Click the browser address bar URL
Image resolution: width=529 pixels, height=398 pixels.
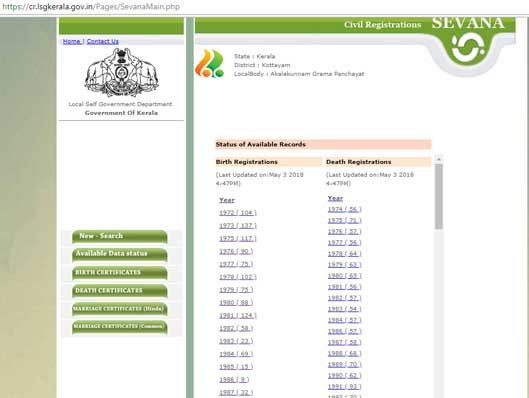[x=91, y=7]
